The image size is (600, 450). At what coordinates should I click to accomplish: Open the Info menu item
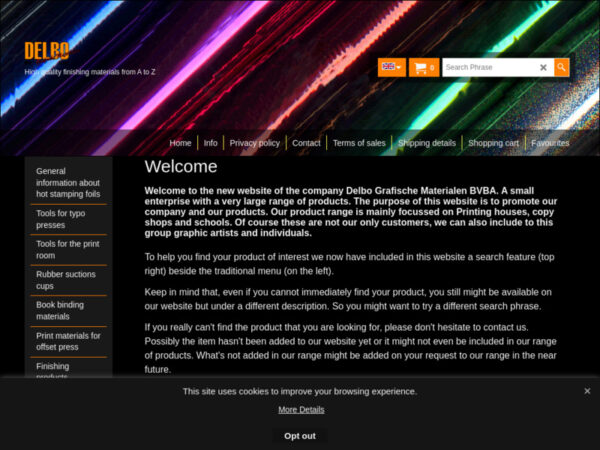click(x=210, y=143)
